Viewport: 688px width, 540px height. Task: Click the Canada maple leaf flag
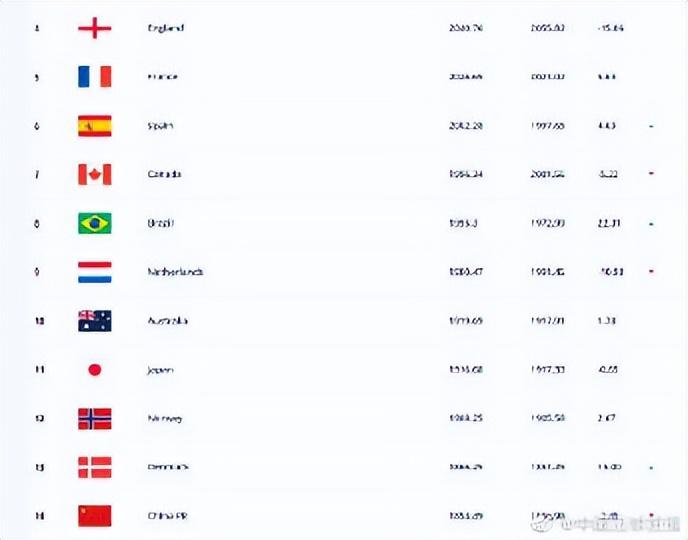coord(95,174)
